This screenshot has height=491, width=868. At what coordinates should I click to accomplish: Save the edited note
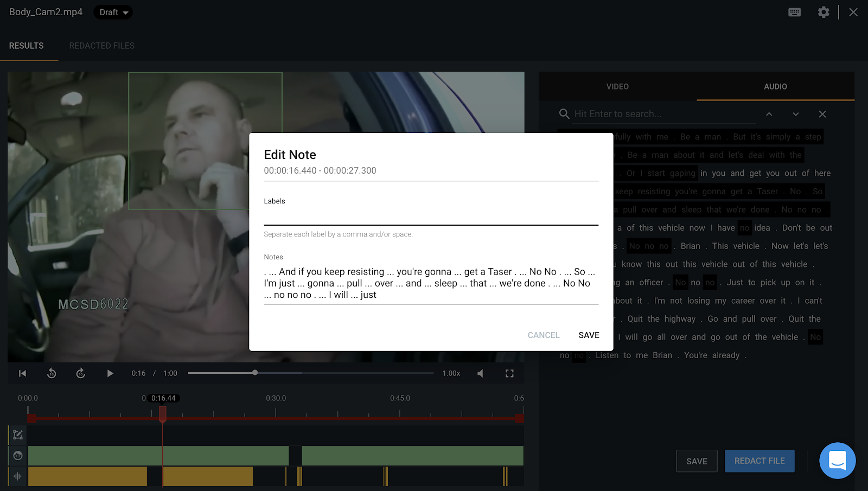589,335
